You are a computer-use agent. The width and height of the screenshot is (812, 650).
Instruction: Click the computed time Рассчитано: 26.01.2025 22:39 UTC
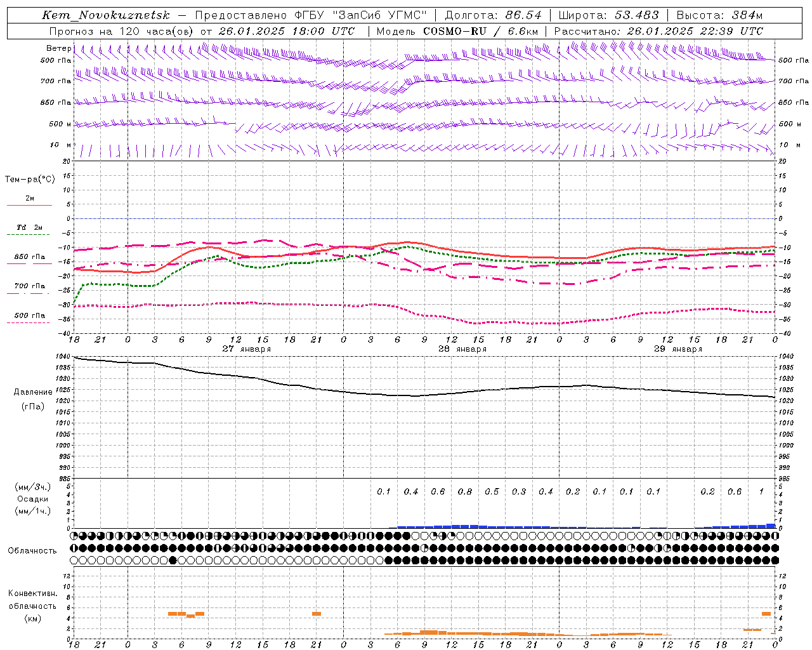point(658,31)
